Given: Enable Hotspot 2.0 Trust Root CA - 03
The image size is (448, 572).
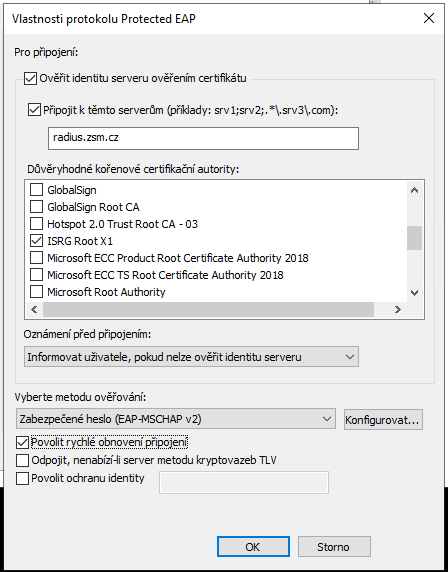Looking at the screenshot, I should click(x=36, y=224).
